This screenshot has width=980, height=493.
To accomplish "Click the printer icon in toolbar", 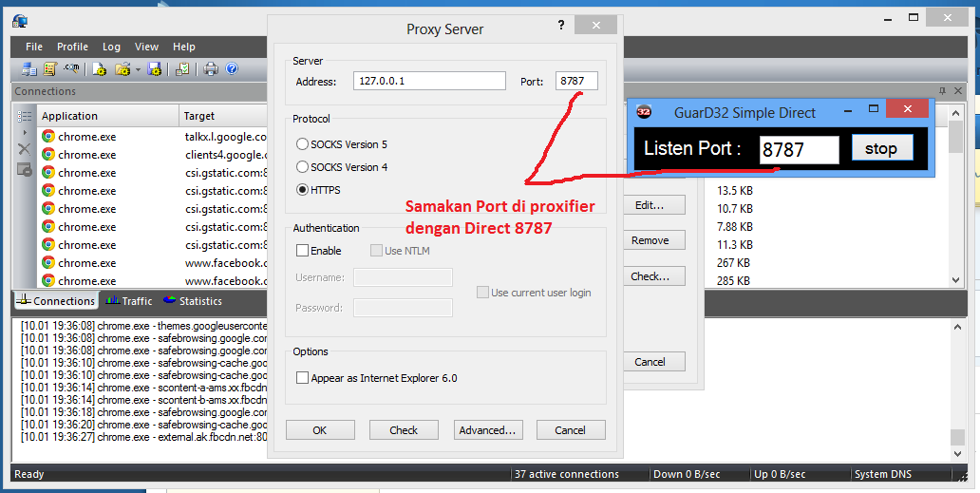I will (211, 69).
